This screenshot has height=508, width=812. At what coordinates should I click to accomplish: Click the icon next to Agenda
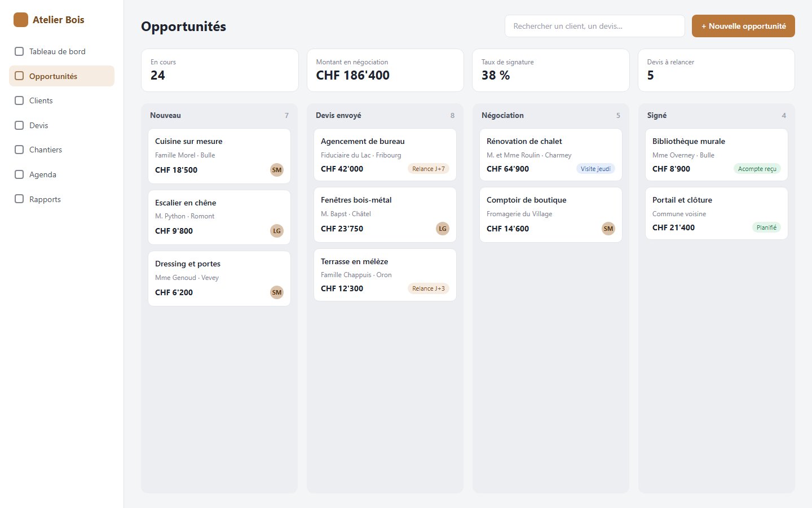[19, 174]
